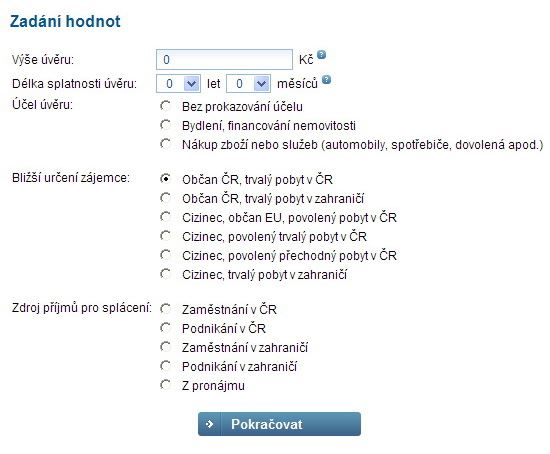The image size is (550, 454).
Task: Open the years (let) dropdown
Action: point(178,84)
